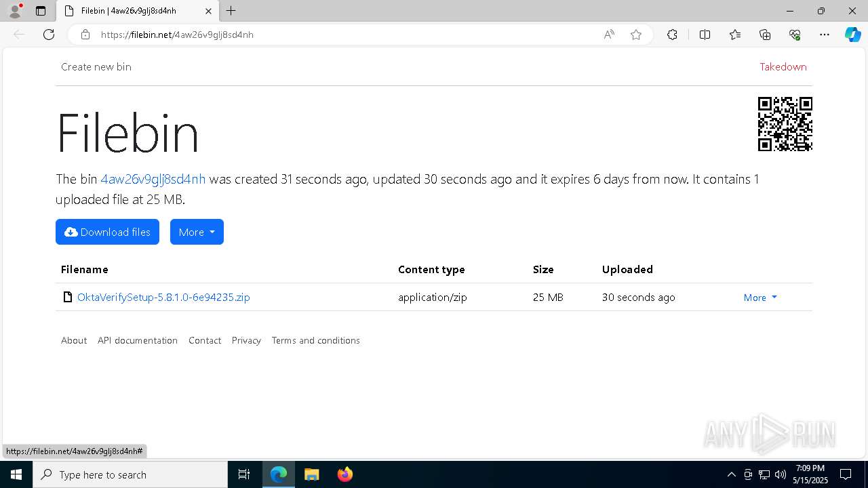This screenshot has height=488, width=868.
Task: Click the Edge profile avatar icon
Action: click(x=15, y=11)
